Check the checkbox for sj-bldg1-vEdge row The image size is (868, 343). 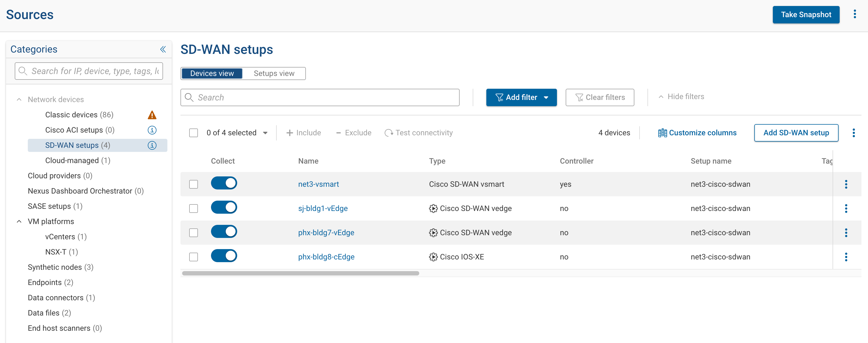(x=193, y=209)
